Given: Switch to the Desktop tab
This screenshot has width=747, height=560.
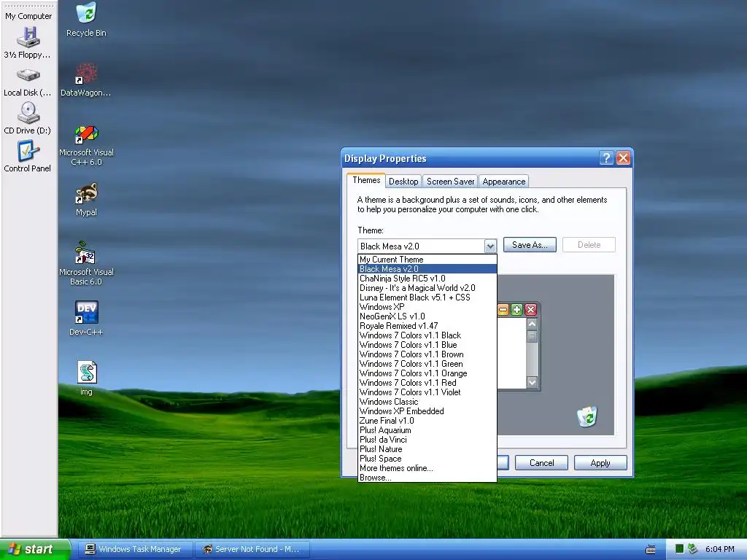Looking at the screenshot, I should pos(403,182).
